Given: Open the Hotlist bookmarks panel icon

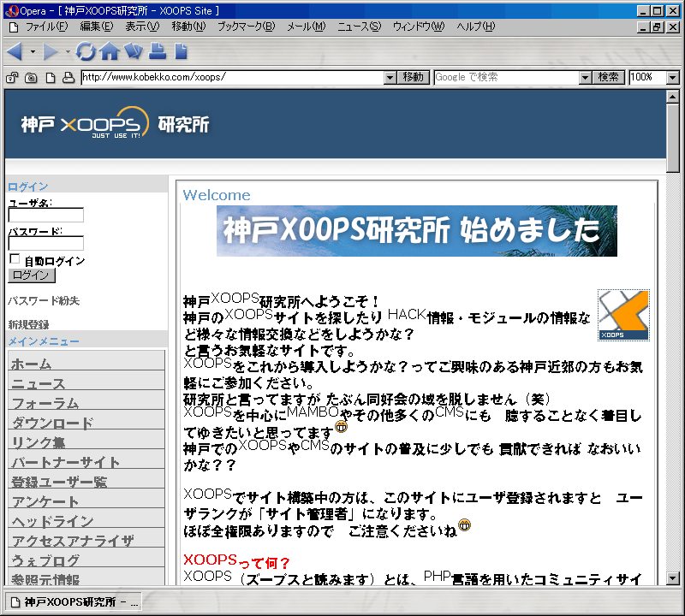Looking at the screenshot, I should coord(134,51).
